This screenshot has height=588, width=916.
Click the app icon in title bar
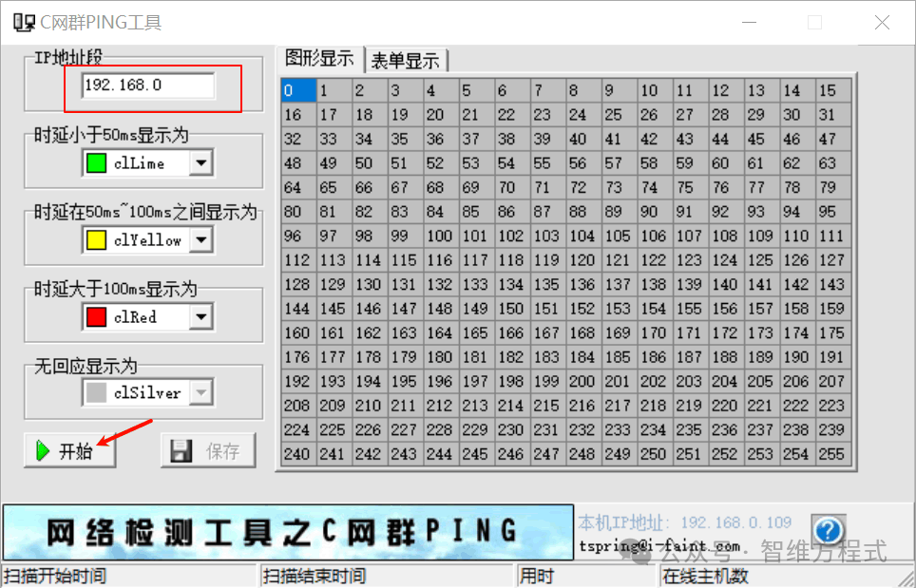pos(25,22)
